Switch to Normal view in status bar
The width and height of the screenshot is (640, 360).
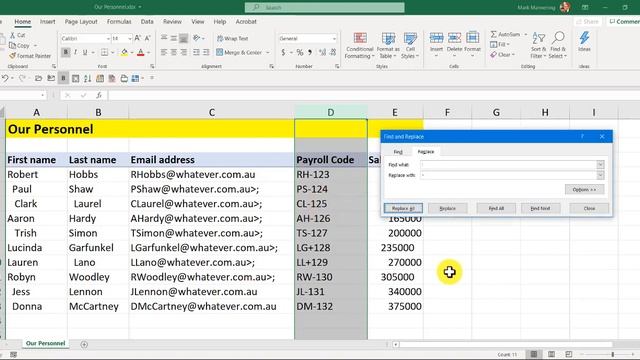pos(533,354)
